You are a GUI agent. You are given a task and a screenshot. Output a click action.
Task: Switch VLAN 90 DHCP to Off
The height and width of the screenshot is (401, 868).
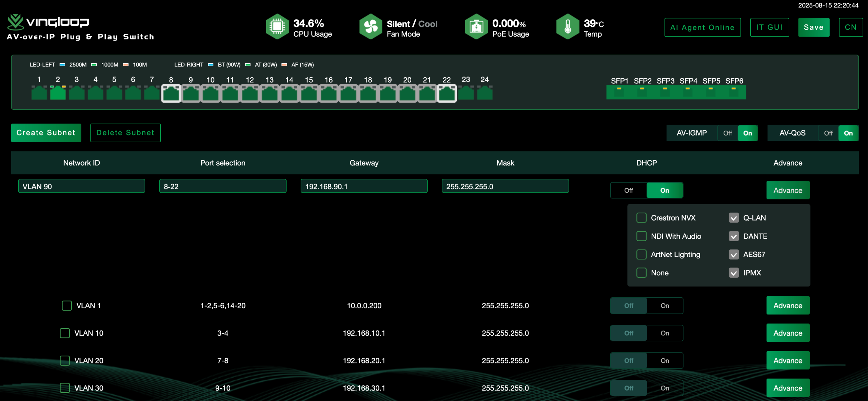tap(629, 190)
